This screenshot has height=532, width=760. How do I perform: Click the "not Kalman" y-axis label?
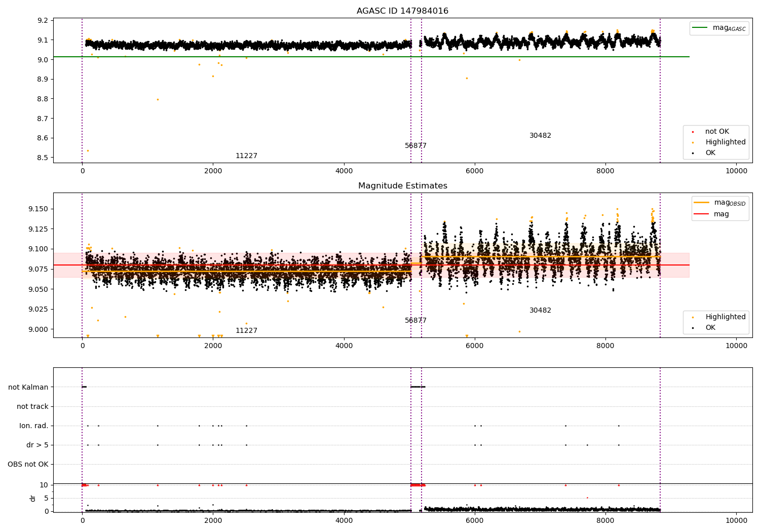28,388
